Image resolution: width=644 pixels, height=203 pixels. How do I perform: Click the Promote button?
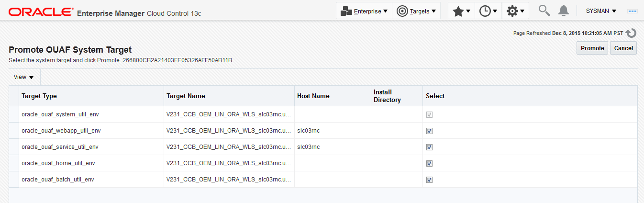592,48
